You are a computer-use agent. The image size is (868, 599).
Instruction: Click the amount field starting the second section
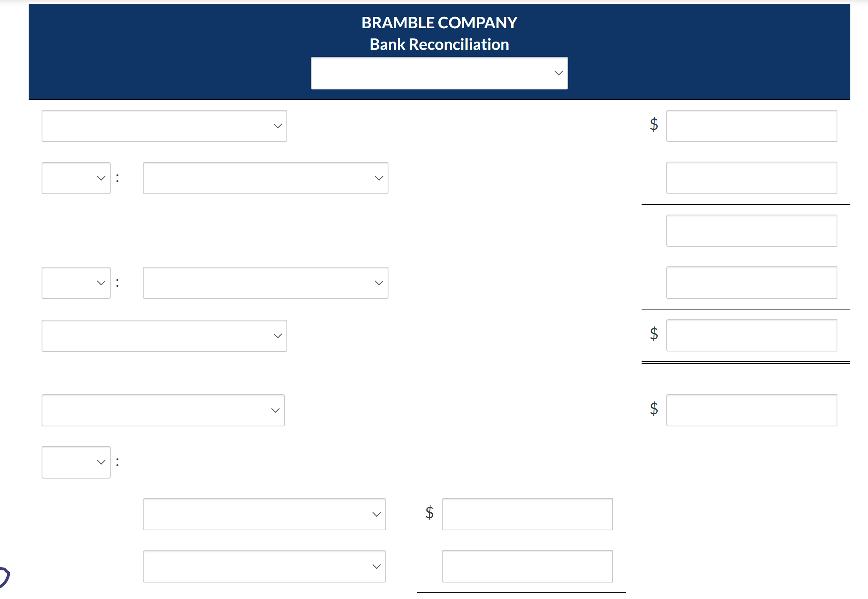[x=751, y=410]
